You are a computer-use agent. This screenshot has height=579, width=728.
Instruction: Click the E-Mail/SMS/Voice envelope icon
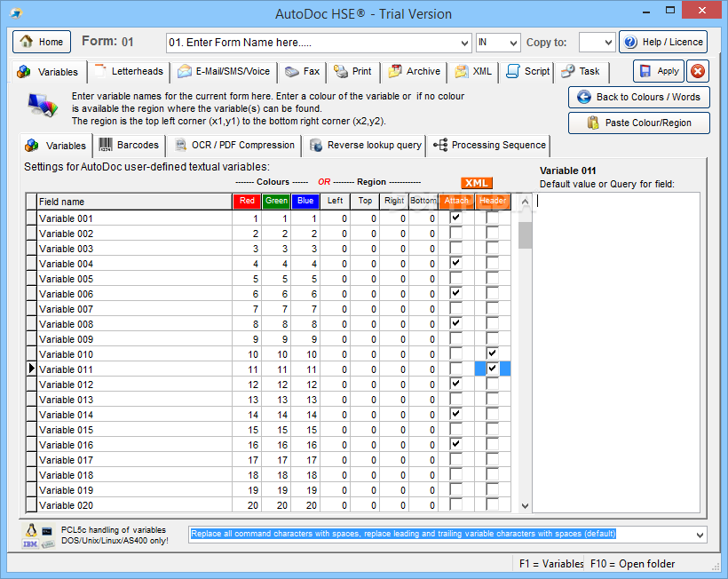[185, 71]
